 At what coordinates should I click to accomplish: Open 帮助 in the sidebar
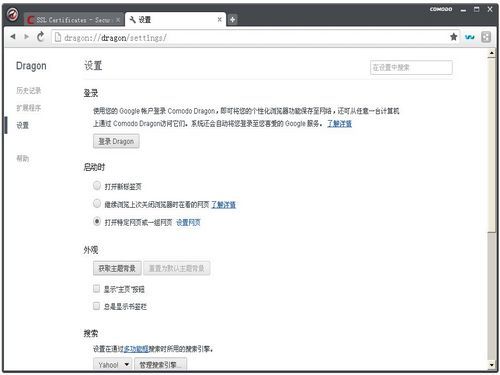tap(23, 158)
